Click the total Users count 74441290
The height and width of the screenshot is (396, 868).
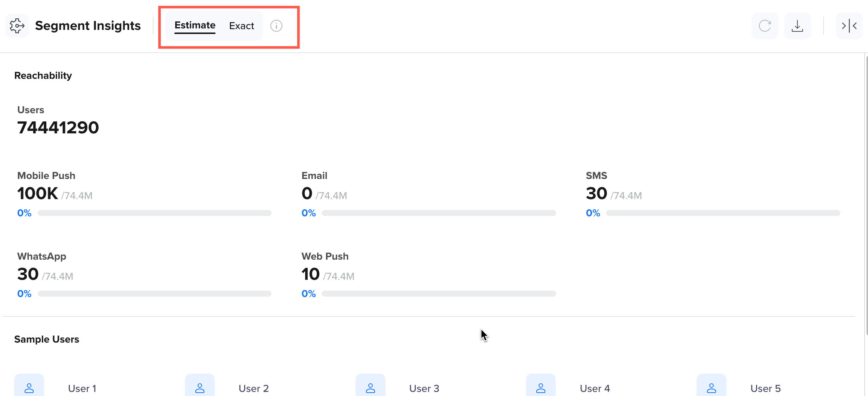coord(58,127)
